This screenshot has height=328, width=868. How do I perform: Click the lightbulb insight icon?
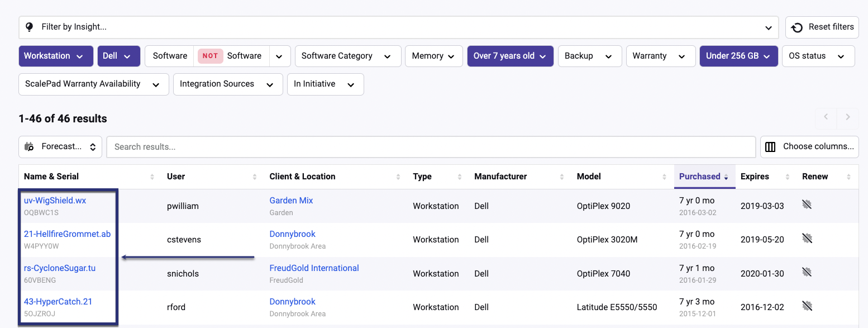point(30,27)
